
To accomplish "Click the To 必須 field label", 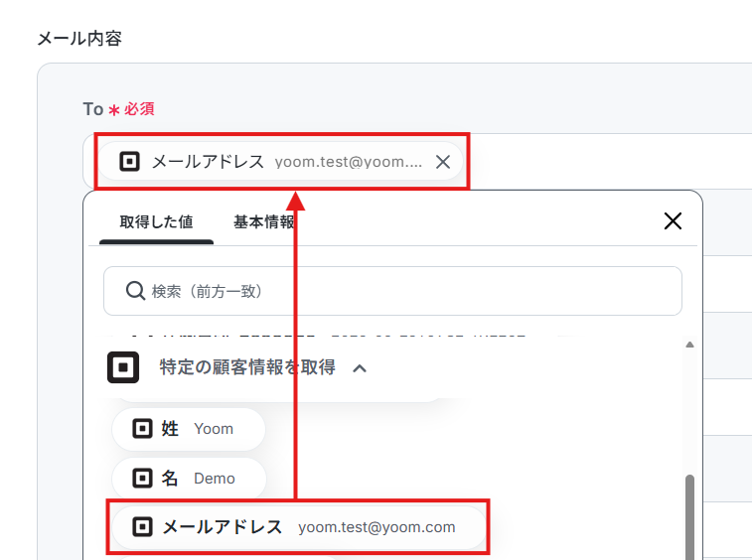I will point(118,109).
